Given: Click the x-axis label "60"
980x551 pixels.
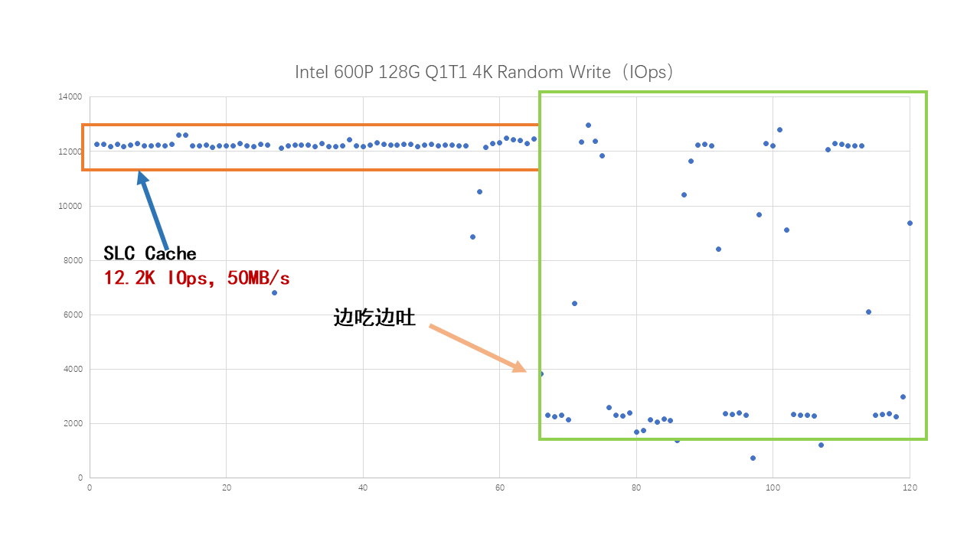Looking at the screenshot, I should click(499, 487).
